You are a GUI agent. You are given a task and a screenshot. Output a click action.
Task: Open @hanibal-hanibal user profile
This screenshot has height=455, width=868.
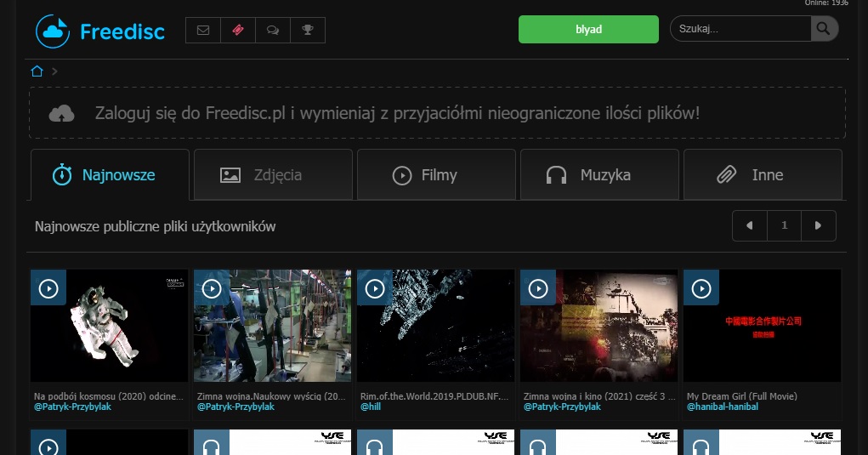(723, 407)
